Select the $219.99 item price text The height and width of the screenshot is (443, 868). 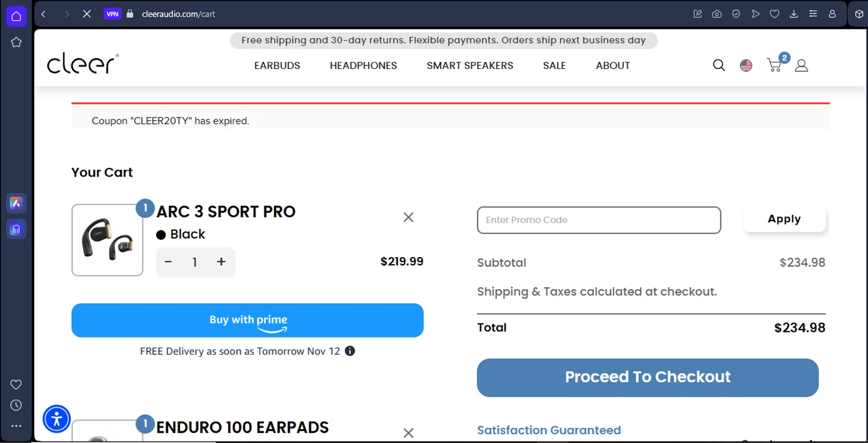coord(402,261)
